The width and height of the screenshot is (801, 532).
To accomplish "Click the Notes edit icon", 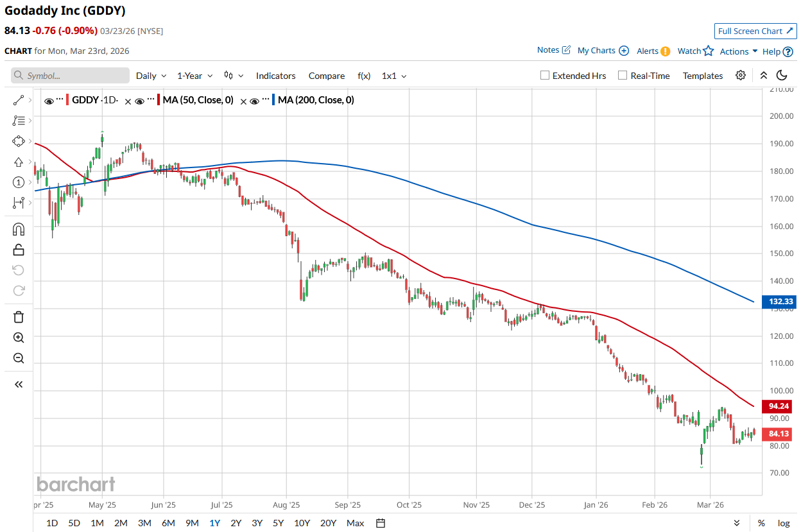I will [x=566, y=50].
